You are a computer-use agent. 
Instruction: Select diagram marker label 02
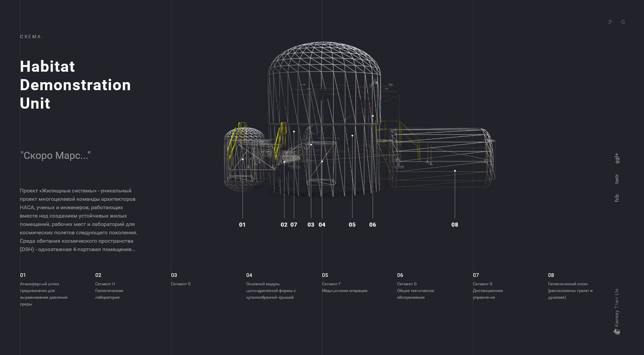(x=284, y=225)
